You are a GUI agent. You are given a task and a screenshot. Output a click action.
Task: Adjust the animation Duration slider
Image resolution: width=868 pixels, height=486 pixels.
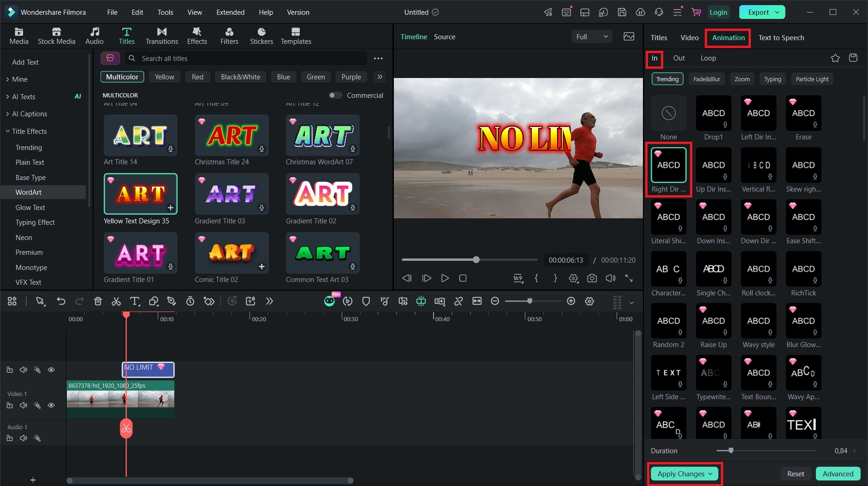(731, 450)
